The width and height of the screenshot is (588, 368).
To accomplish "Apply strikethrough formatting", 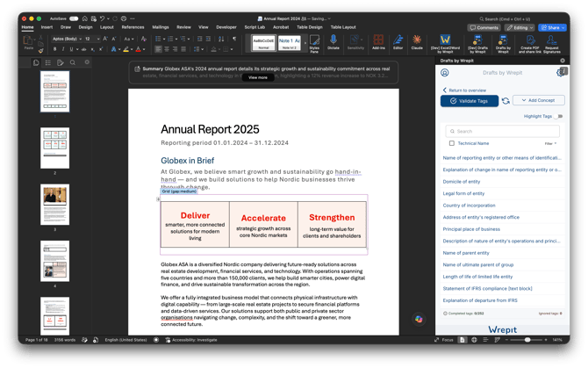I will 84,49.
